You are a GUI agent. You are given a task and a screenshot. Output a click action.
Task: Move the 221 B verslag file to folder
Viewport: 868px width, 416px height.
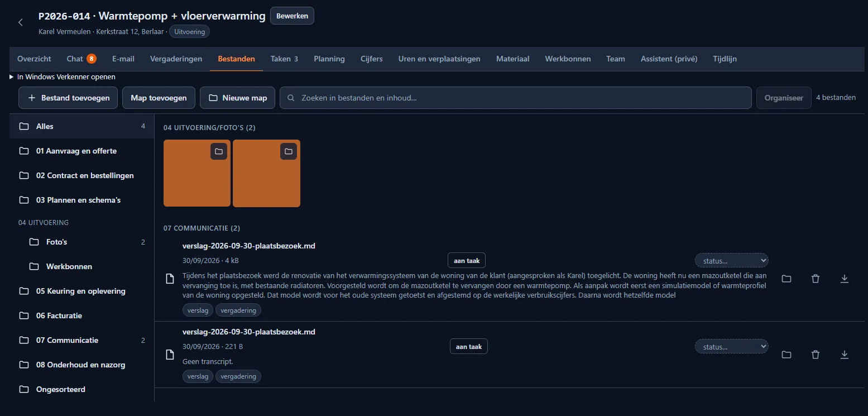787,355
